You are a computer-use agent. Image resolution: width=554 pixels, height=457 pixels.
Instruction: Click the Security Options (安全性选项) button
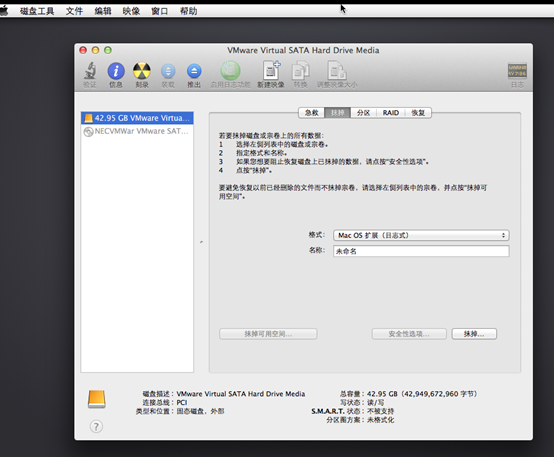[x=409, y=334]
